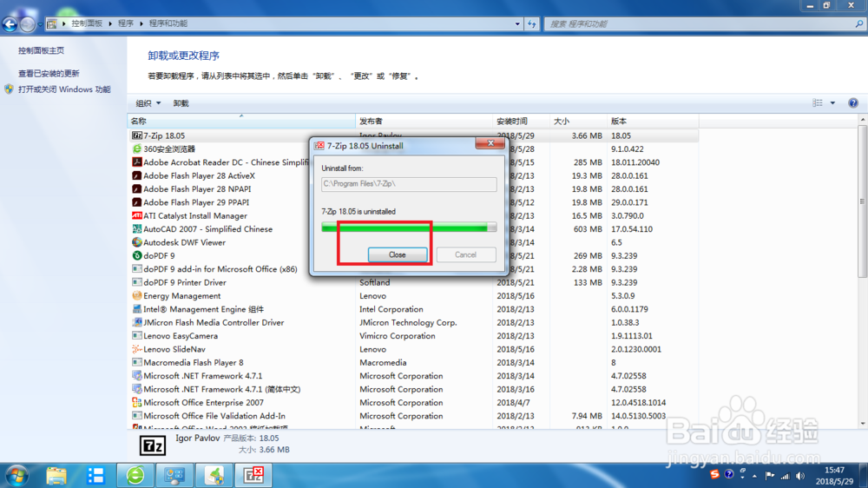Screen dimensions: 868x488
Task: Sort by 发布者 column header
Action: (x=424, y=121)
